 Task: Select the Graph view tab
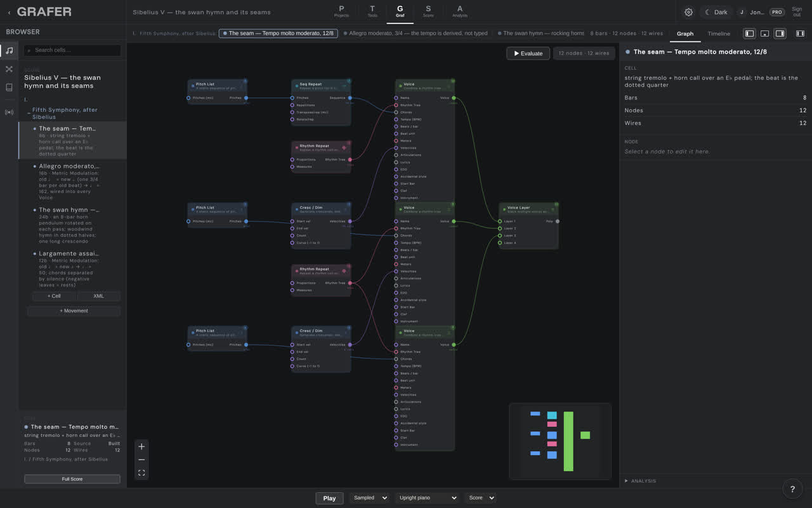click(685, 34)
